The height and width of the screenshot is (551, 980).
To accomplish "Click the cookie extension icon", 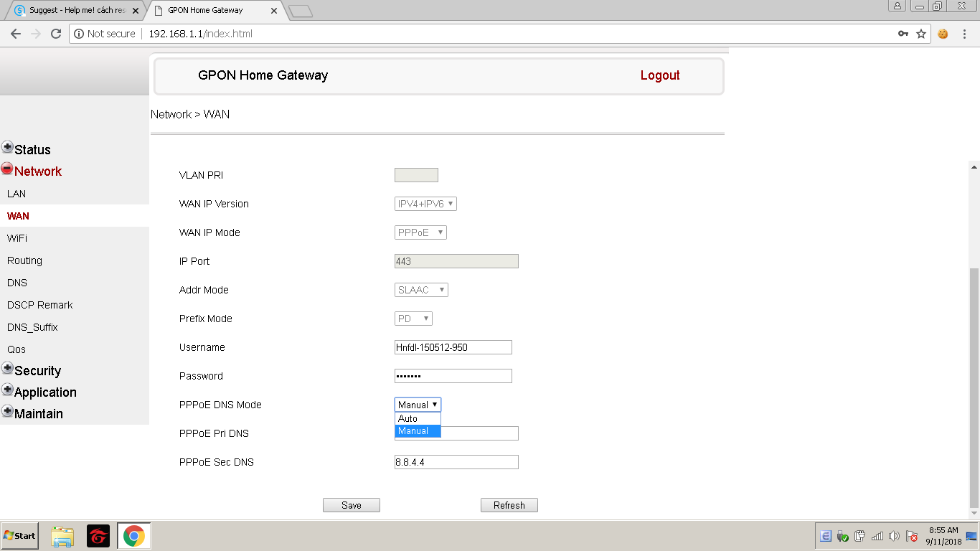I will [943, 34].
